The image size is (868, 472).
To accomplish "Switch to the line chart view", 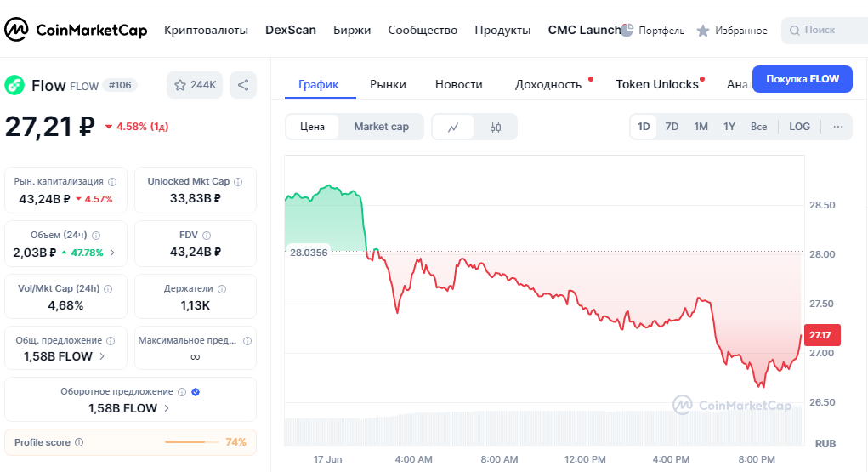I will [453, 127].
